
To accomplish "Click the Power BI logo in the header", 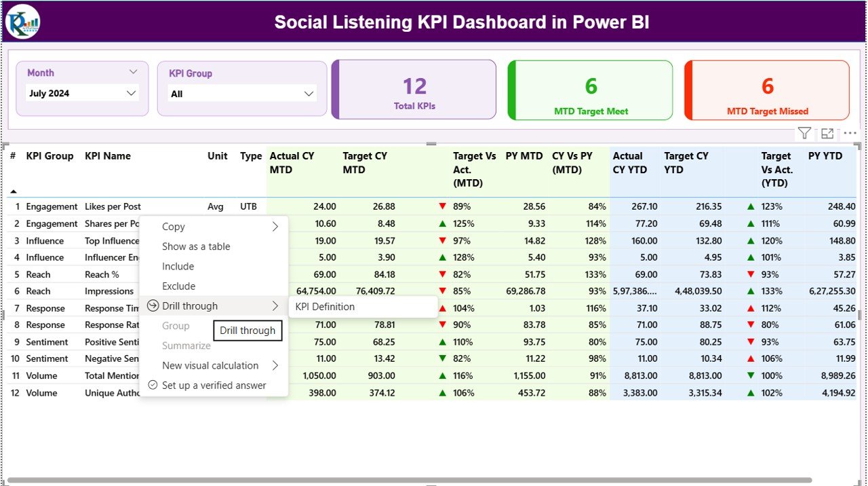I will 22,21.
